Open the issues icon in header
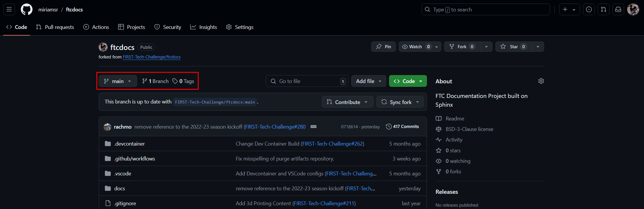 coord(589,9)
